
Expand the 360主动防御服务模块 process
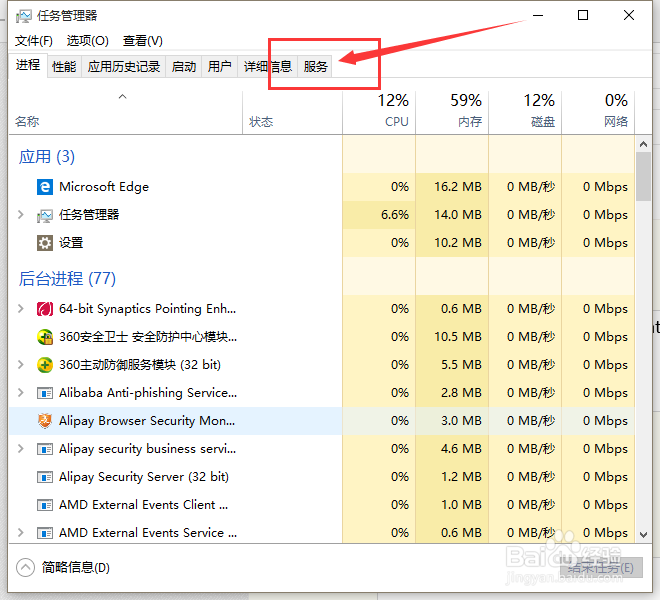(20, 365)
